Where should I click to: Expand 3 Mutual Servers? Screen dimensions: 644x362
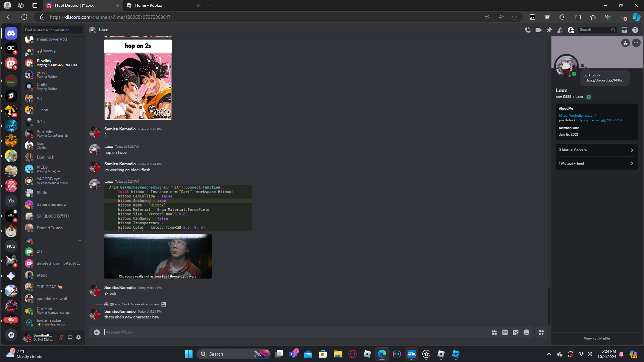597,150
